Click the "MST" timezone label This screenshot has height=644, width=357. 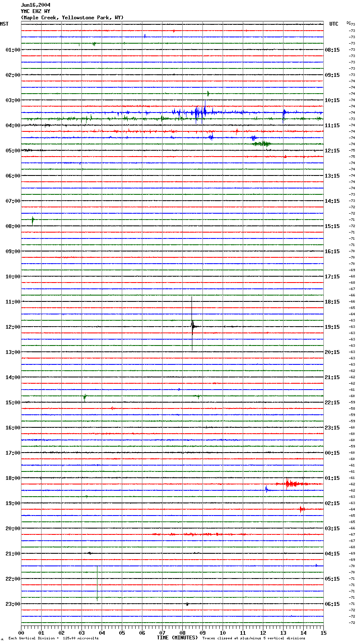point(4,24)
